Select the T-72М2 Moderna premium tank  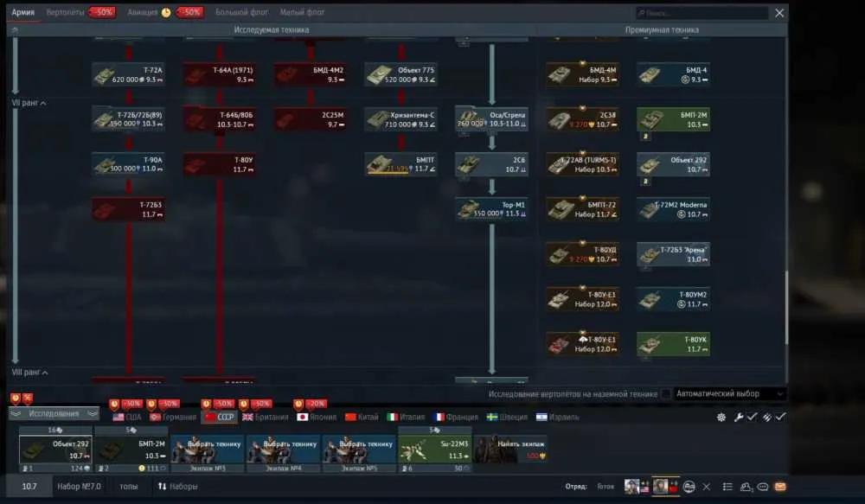[673, 209]
